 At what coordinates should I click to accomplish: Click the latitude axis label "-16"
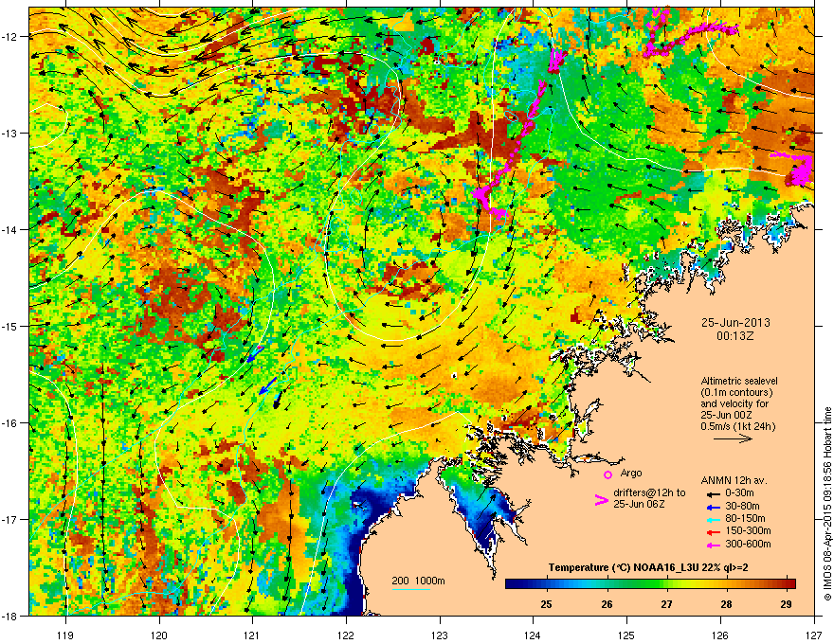coord(10,423)
